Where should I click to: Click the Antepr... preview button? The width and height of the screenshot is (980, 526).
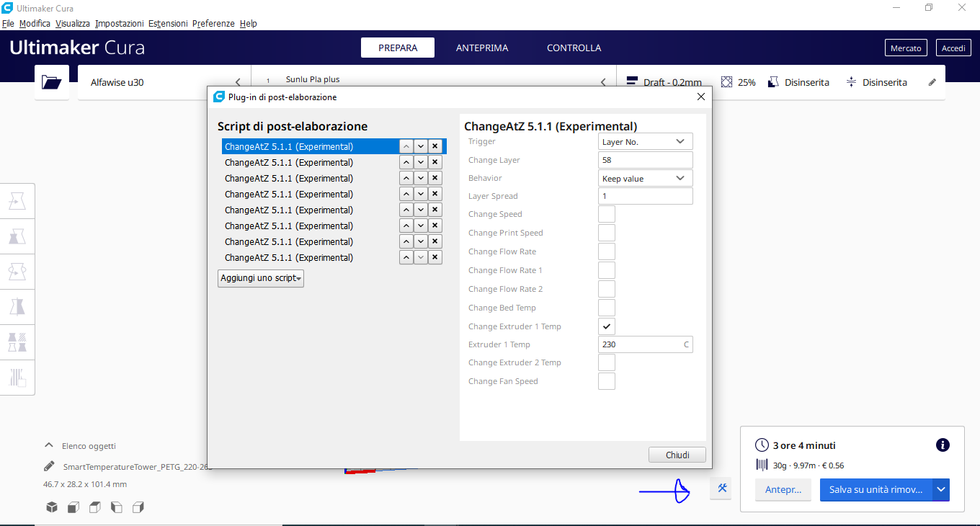point(783,489)
